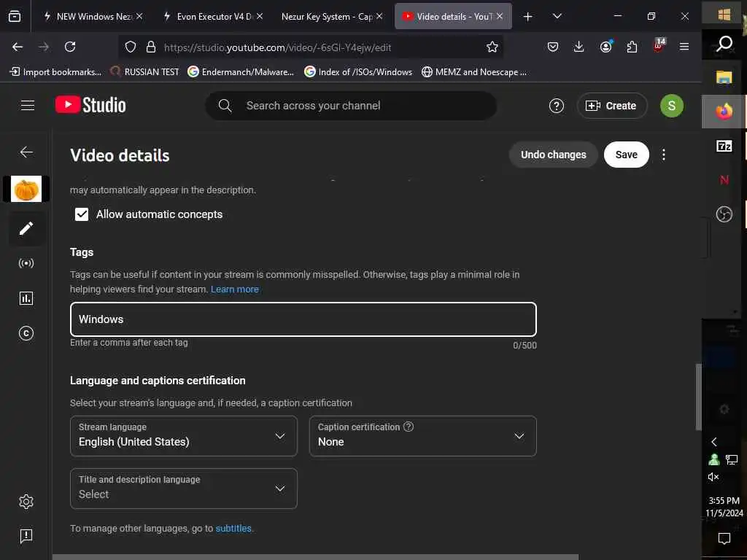
Task: Open the Help question mark icon
Action: [x=556, y=106]
